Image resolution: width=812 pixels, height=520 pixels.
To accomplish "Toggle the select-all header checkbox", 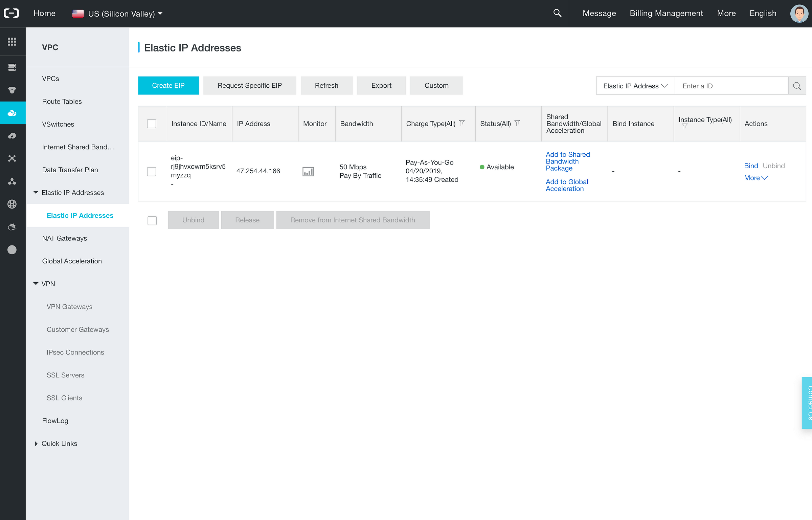I will tap(152, 123).
